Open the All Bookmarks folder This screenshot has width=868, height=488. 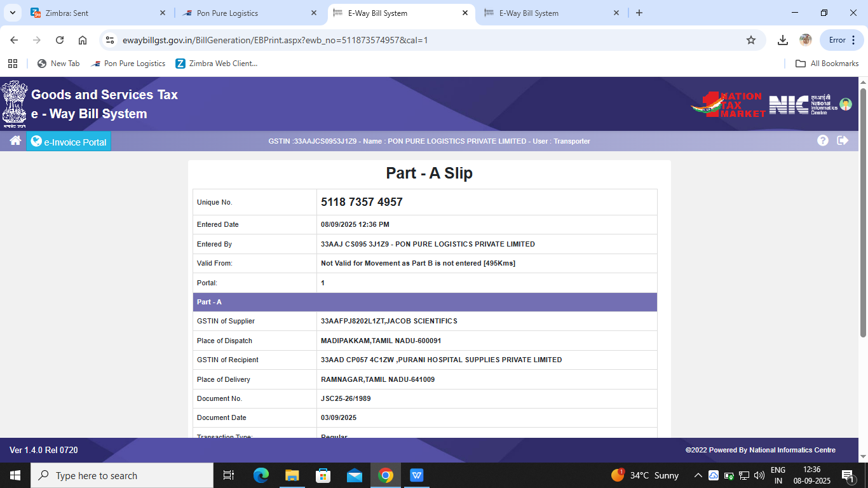(827, 64)
